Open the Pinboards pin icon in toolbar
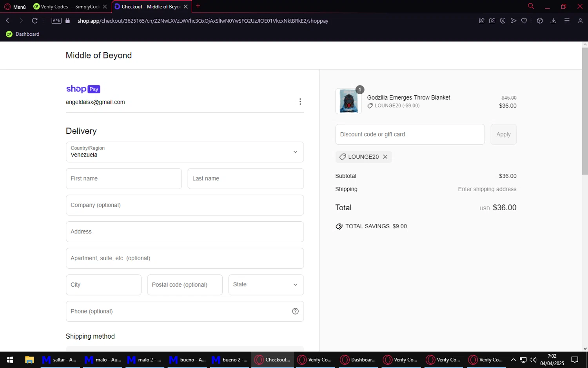The height and width of the screenshot is (368, 588). (481, 21)
